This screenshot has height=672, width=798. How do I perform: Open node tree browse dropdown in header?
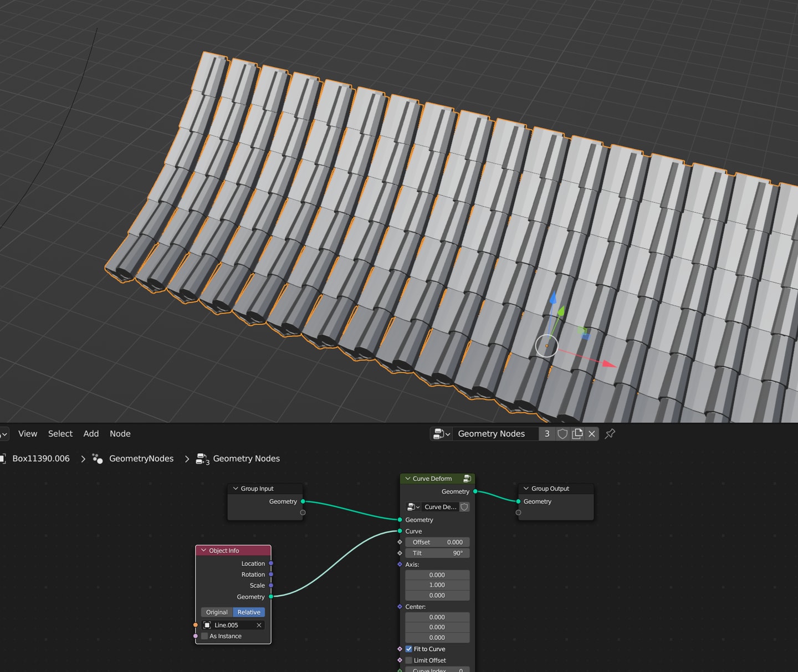(442, 434)
